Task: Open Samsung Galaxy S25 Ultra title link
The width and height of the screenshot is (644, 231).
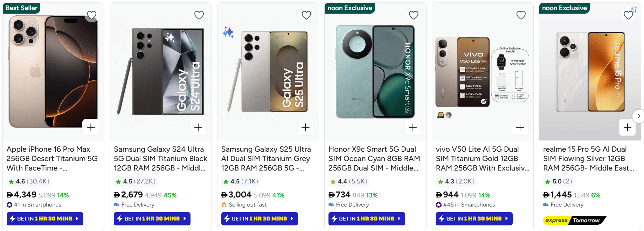Action: [266, 158]
